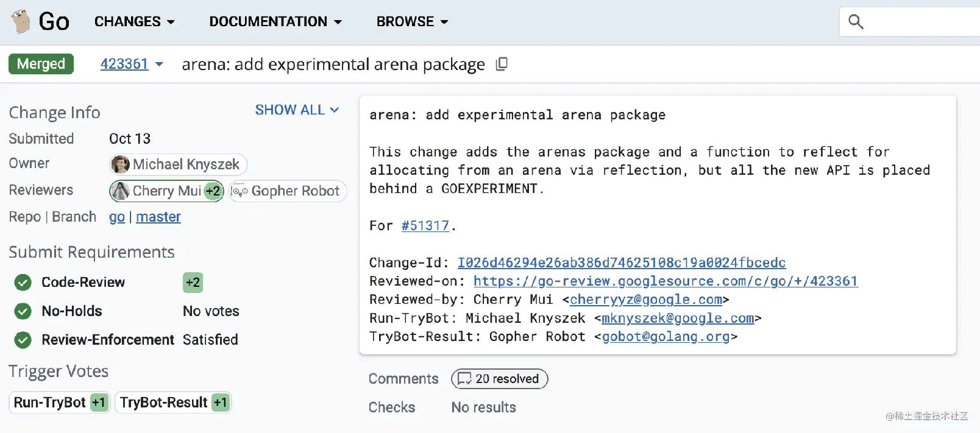Click the No-Holds green checkmark icon
Screen dimensions: 980x433
pos(23,311)
